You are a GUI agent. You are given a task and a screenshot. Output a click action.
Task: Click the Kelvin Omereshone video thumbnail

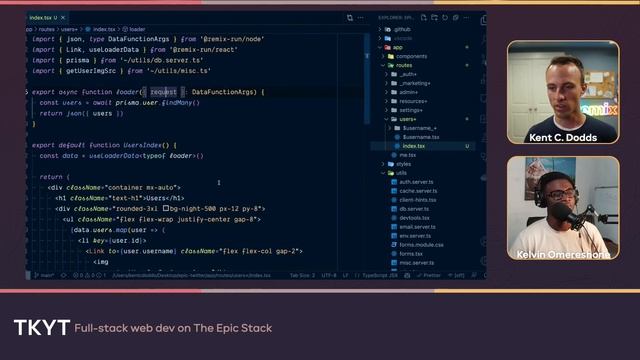coord(563,208)
